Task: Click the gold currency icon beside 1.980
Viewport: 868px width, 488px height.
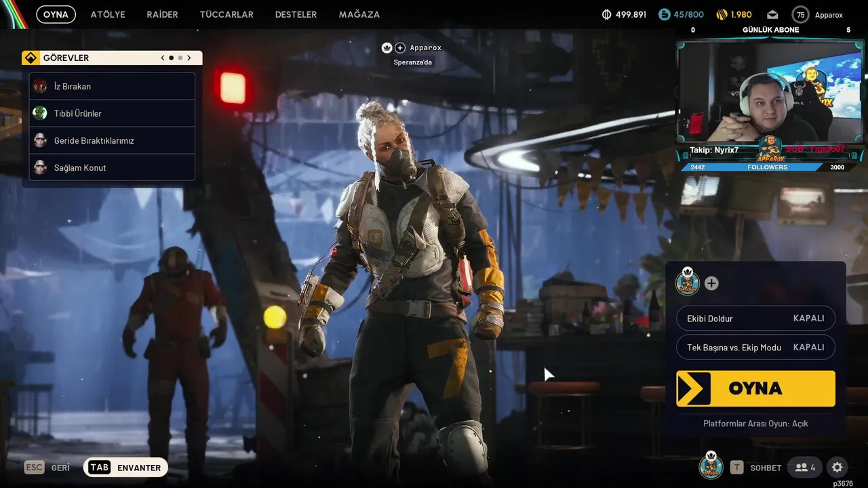Action: click(x=722, y=14)
